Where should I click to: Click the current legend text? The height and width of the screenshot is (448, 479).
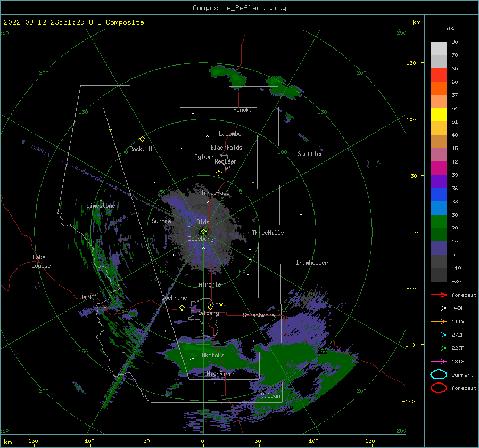[463, 374]
